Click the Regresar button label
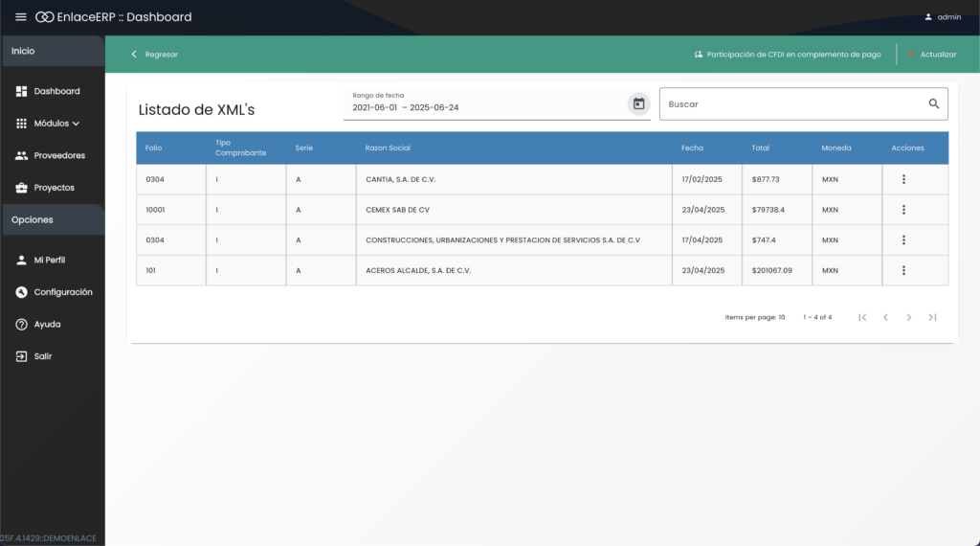The width and height of the screenshot is (980, 546). coord(161,55)
